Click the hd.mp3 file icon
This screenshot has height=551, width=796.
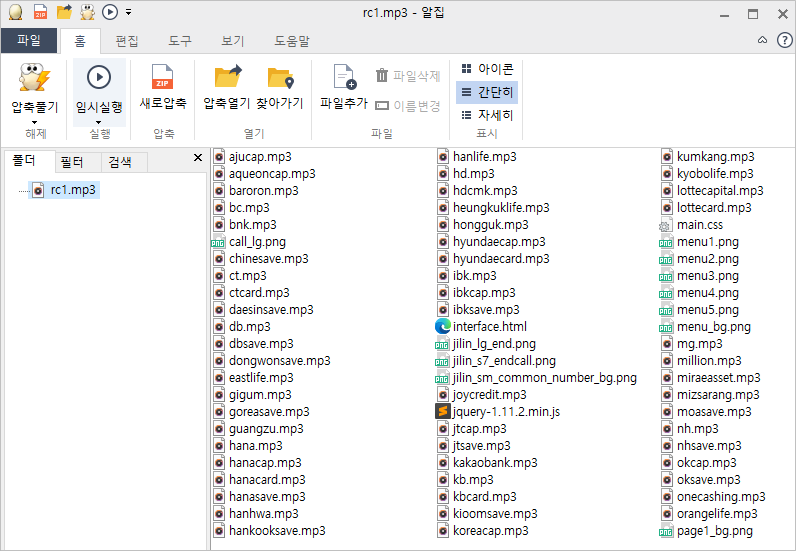pos(443,174)
